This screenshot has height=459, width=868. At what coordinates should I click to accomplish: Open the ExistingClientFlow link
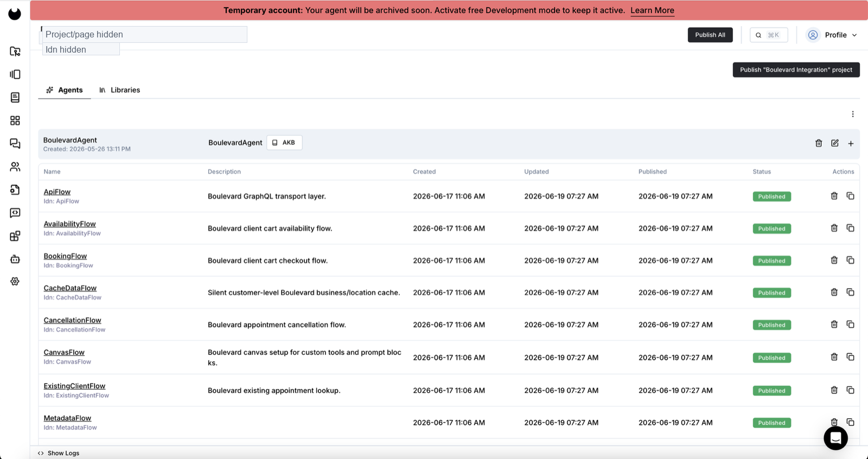[74, 386]
